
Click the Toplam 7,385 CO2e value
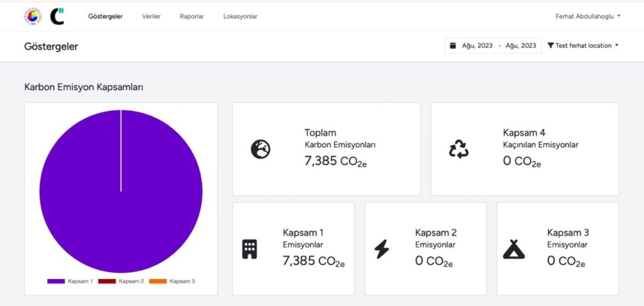336,162
